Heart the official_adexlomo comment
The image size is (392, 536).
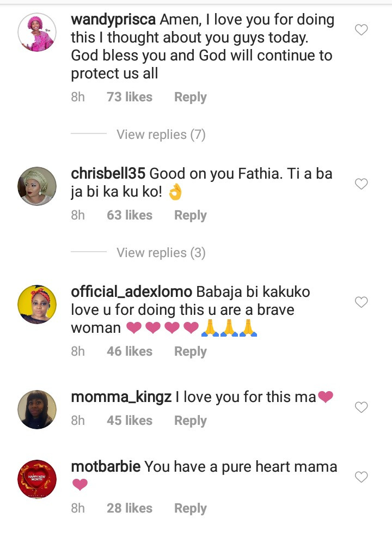362,302
